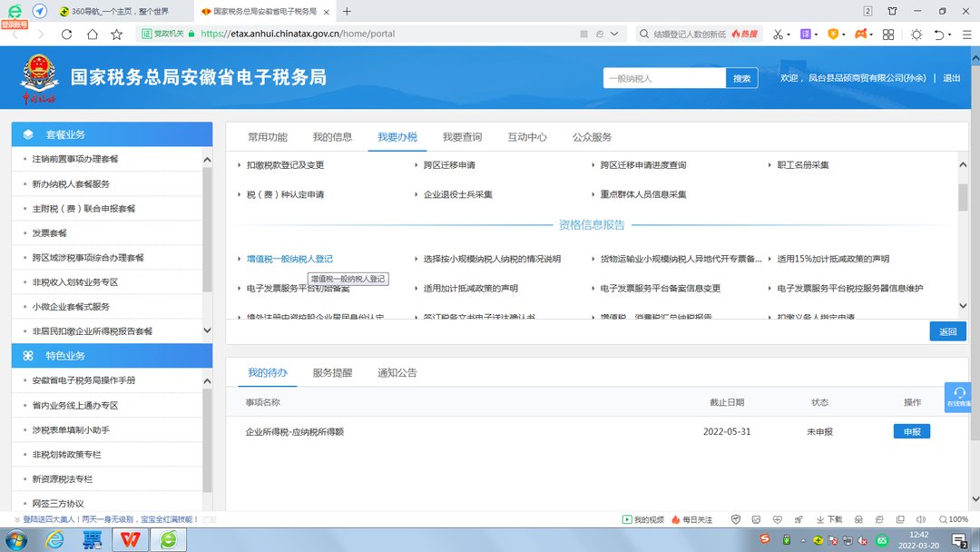Go to browser home page icon
This screenshot has width=980, height=552.
tap(92, 34)
